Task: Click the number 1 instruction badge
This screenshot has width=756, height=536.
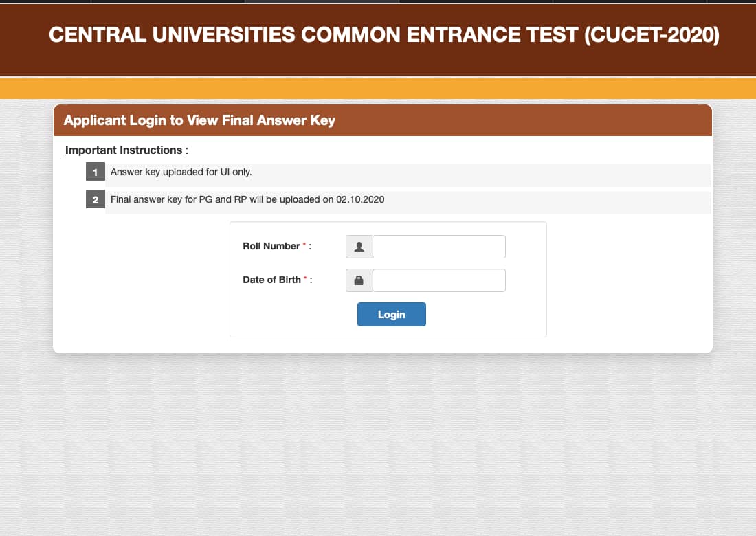Action: 96,172
